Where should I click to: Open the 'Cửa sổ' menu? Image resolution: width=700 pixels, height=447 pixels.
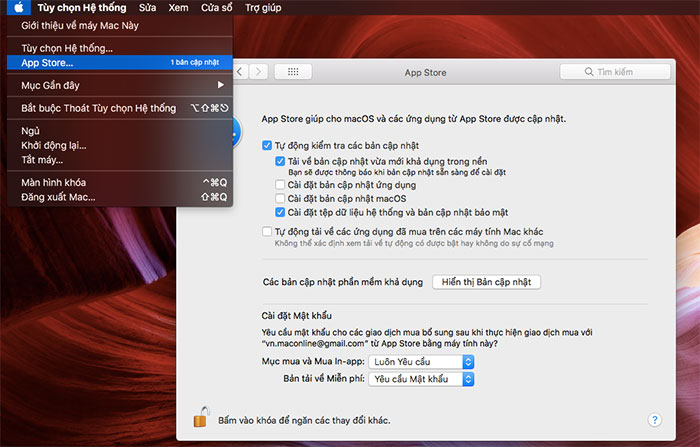(217, 8)
